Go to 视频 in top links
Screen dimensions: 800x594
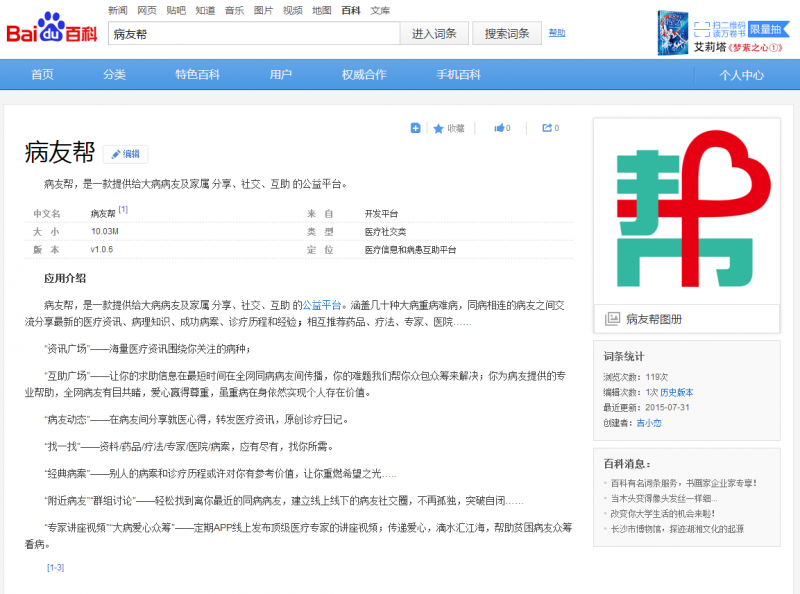coord(293,10)
